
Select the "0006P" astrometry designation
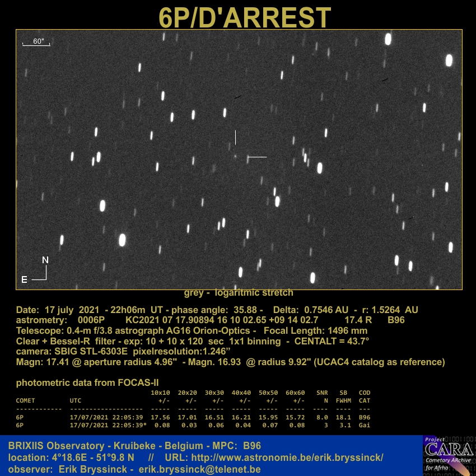91,320
